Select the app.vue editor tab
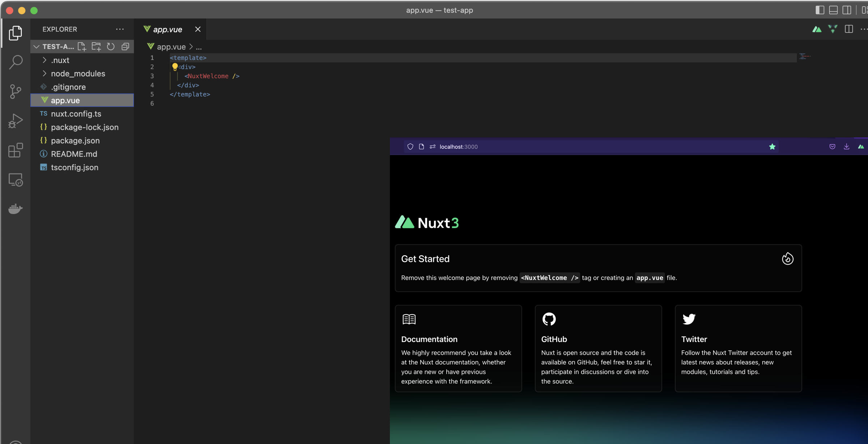 coord(167,29)
